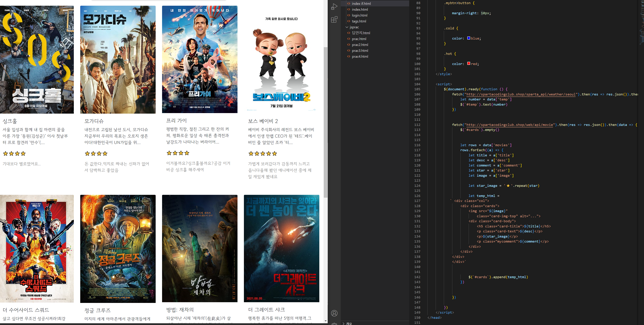Click the file icon beside login.html
This screenshot has width=644, height=325.
pyautogui.click(x=349, y=15)
